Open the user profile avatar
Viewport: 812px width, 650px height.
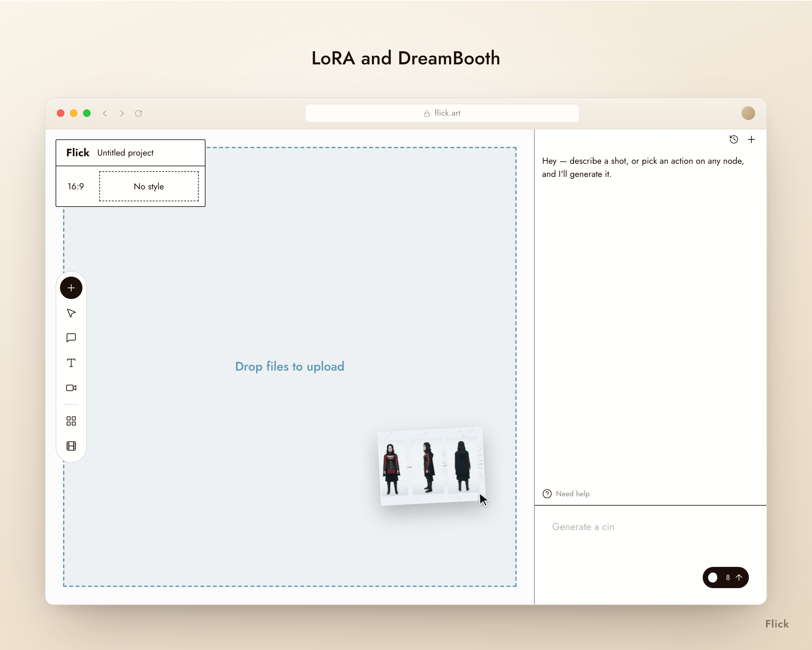748,113
